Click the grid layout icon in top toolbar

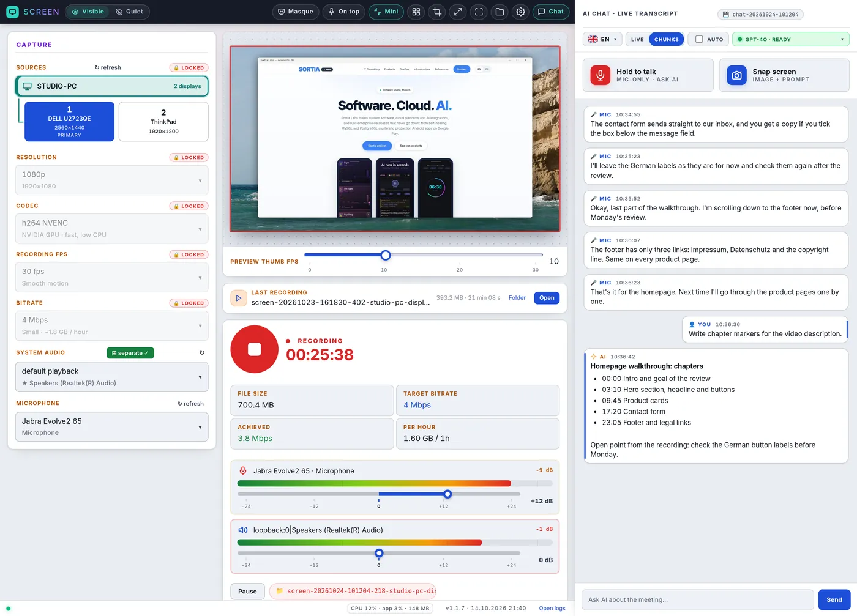coord(416,12)
